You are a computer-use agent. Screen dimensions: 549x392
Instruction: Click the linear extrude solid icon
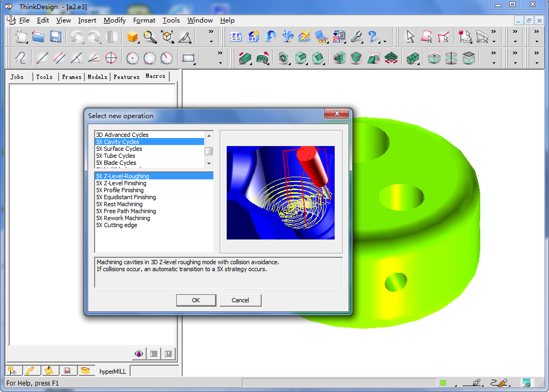[245, 58]
